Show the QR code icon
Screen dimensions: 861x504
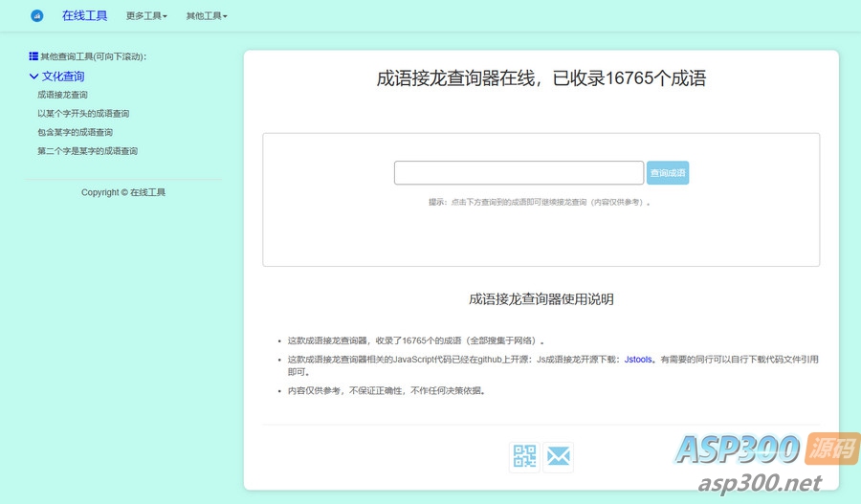(x=524, y=457)
